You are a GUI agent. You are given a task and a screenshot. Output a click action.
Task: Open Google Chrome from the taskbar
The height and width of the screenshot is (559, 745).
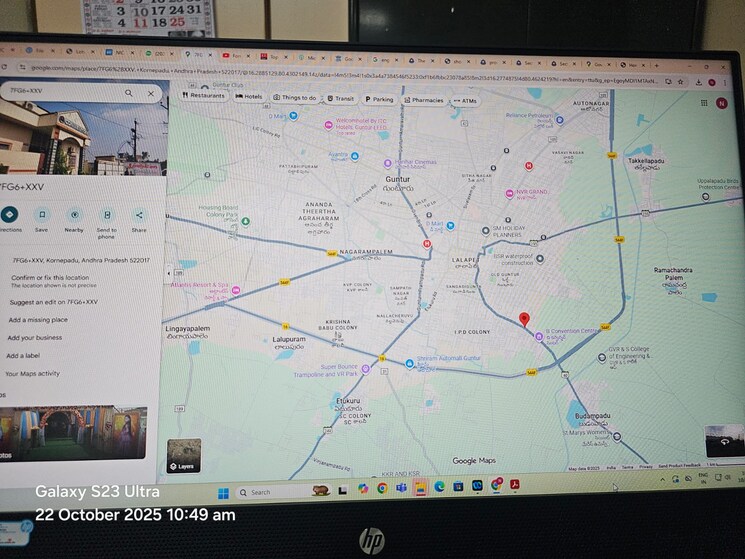(x=382, y=488)
